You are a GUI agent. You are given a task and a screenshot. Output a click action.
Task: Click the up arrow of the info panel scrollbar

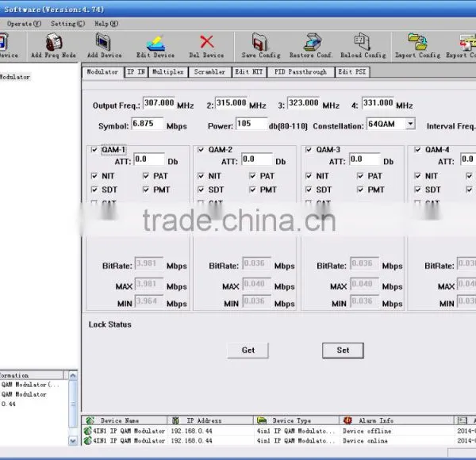73,376
